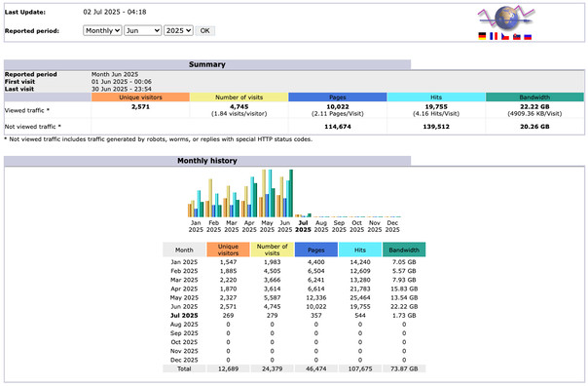Viewport: 588px width, 386px height.
Task: Click the 1,547 unique visitors cell
Action: coord(228,262)
